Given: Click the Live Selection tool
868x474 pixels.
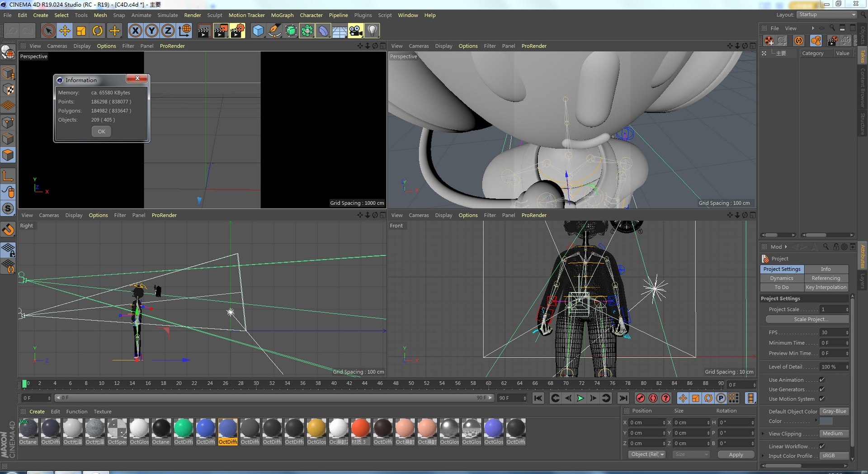Looking at the screenshot, I should tap(48, 31).
